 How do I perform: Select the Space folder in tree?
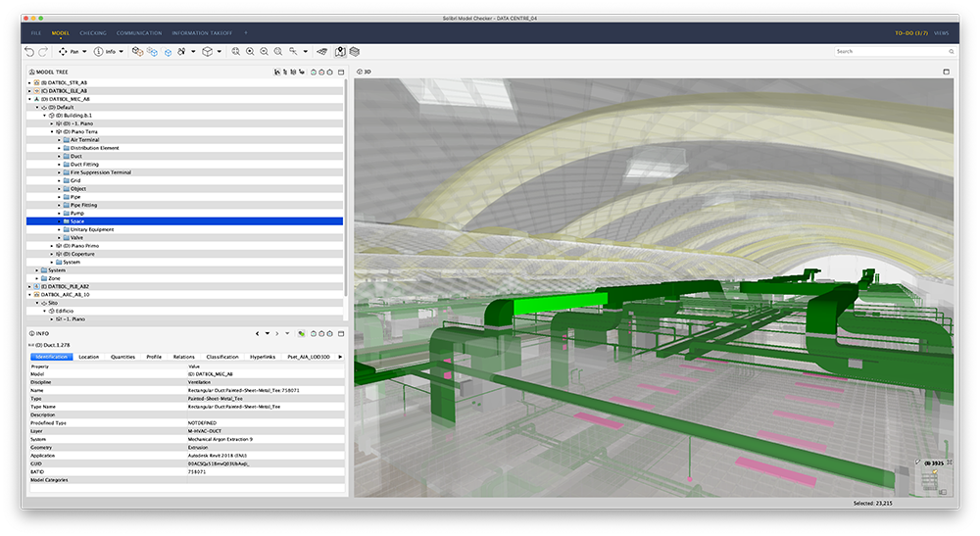[184, 221]
